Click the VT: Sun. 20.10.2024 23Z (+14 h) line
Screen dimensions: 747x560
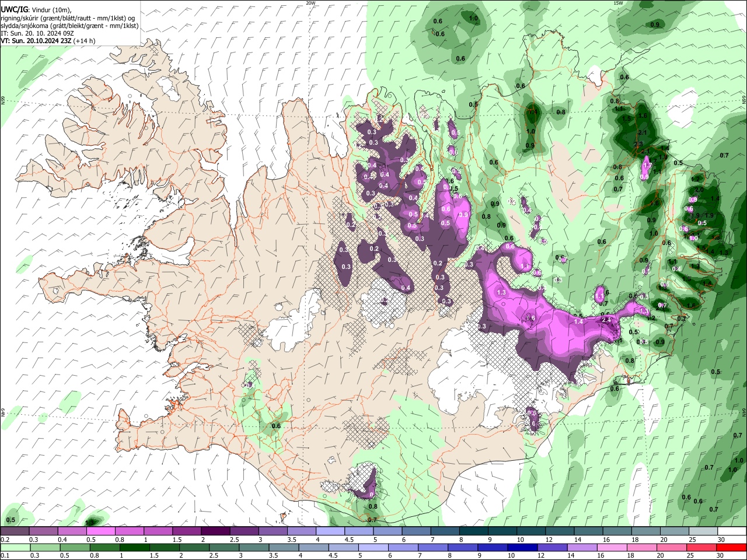coord(48,41)
